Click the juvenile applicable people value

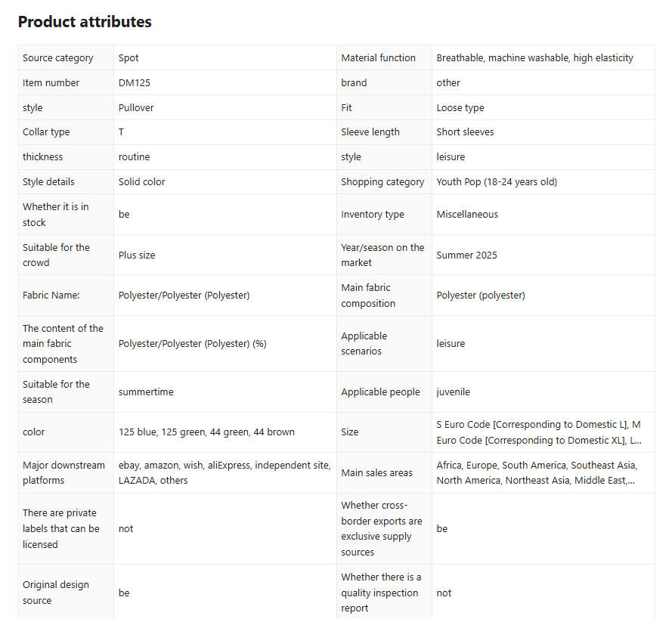(453, 392)
